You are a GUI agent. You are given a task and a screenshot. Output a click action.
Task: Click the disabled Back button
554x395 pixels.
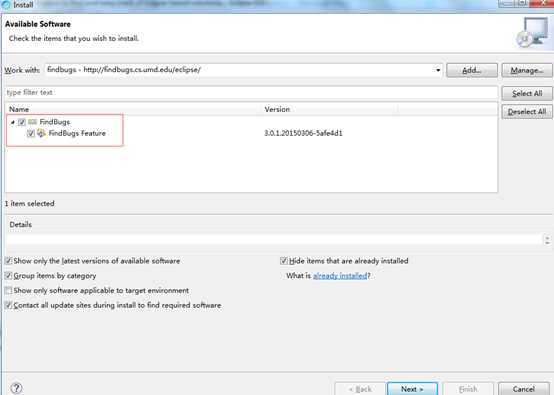[360, 389]
